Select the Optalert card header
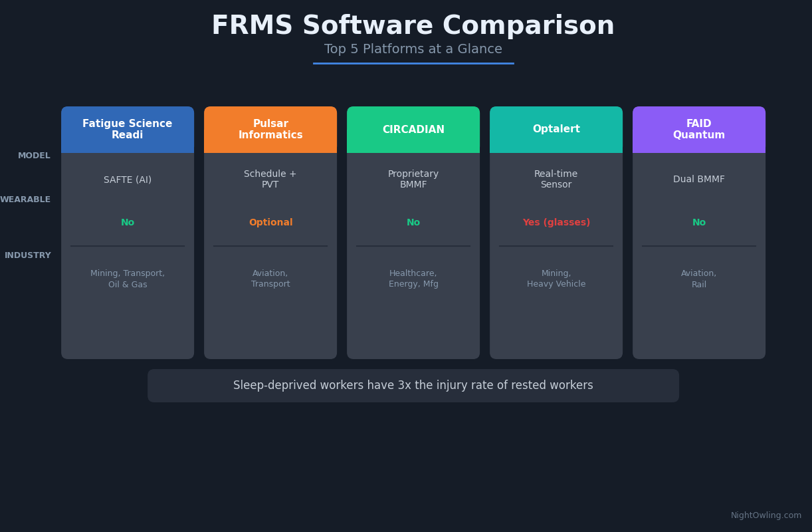The width and height of the screenshot is (812, 532). 556,130
